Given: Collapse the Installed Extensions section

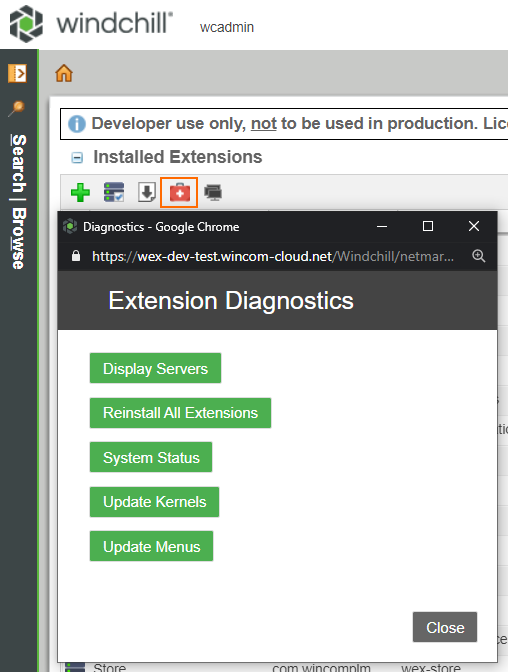Looking at the screenshot, I should 77,158.
